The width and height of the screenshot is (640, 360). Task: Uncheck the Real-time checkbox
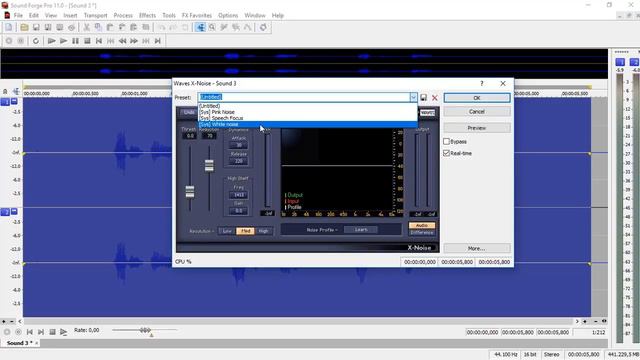pos(447,153)
